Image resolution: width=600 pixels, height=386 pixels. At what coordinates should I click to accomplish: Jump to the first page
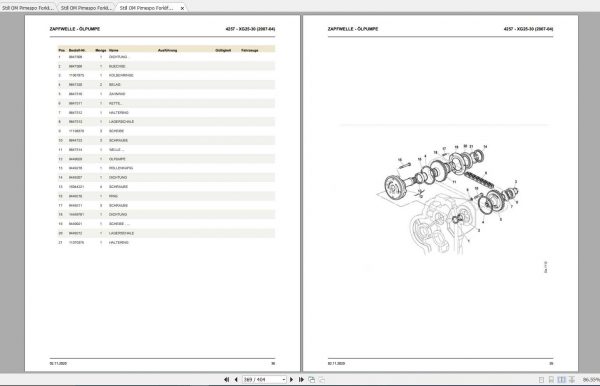[x=227, y=379]
